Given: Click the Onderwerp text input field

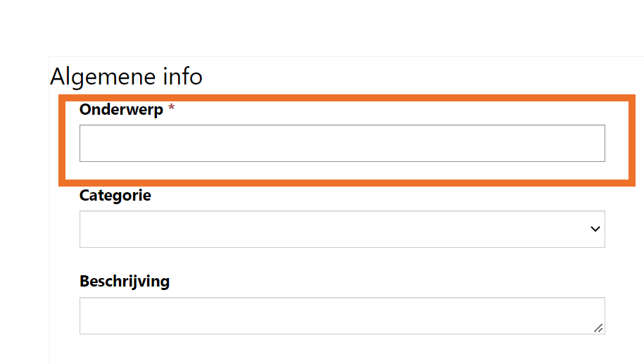Looking at the screenshot, I should [342, 144].
